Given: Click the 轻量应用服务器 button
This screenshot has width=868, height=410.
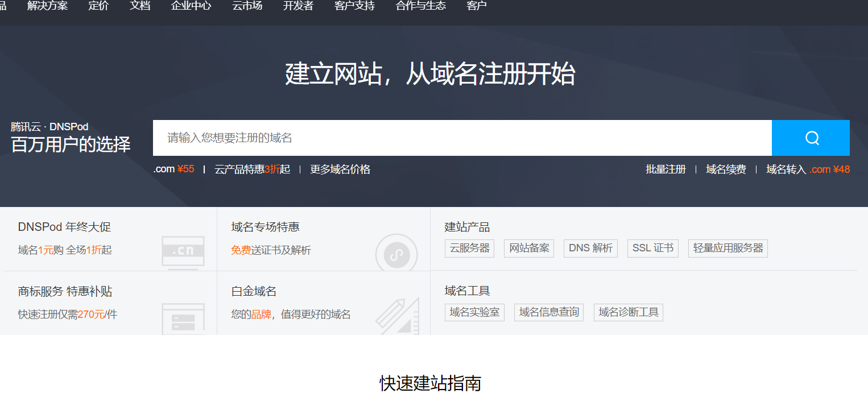Looking at the screenshot, I should coord(728,248).
